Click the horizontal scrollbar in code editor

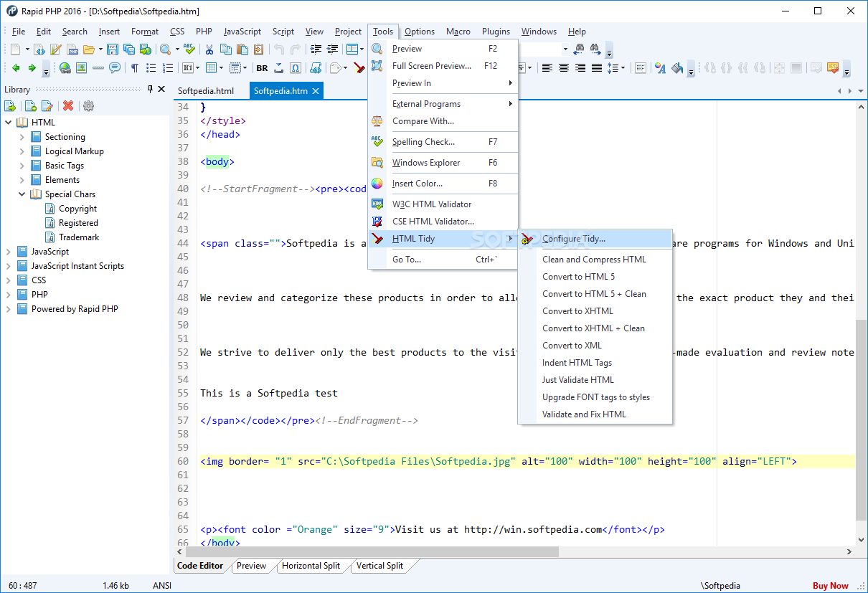tap(372, 552)
